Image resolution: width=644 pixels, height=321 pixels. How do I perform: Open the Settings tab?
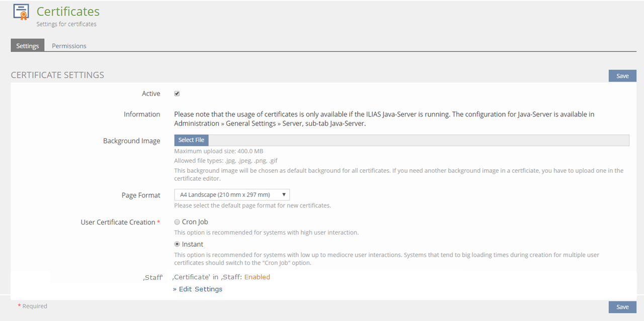(x=27, y=46)
